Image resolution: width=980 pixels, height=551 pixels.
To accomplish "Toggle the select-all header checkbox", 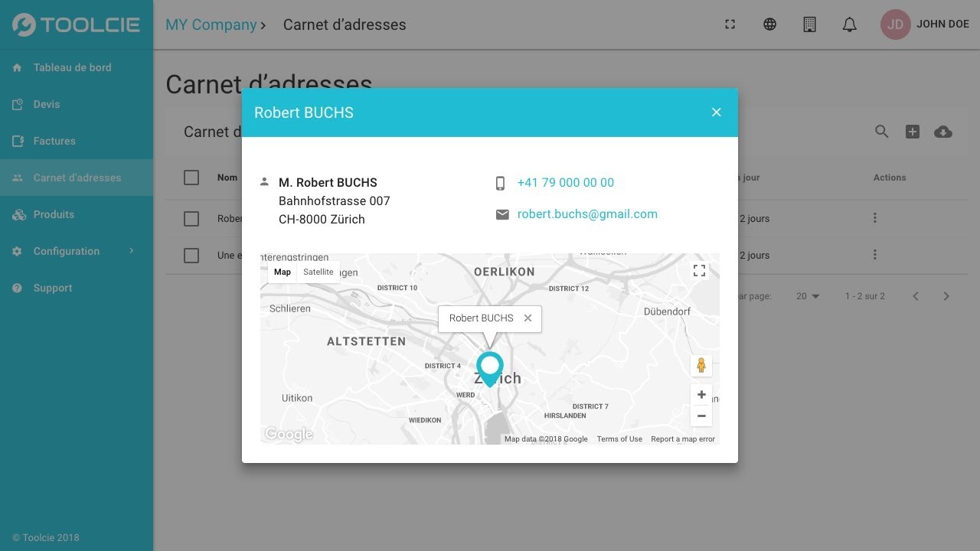I will point(191,178).
